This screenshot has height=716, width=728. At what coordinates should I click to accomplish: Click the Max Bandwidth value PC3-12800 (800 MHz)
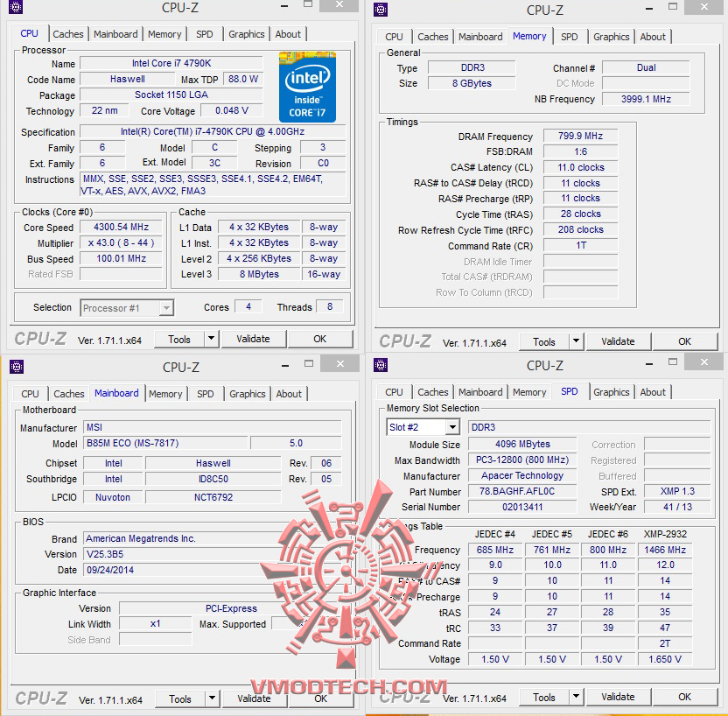point(522,460)
